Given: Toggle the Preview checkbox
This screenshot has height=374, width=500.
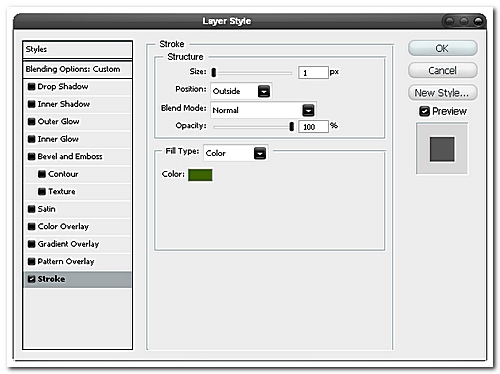Looking at the screenshot, I should (424, 111).
